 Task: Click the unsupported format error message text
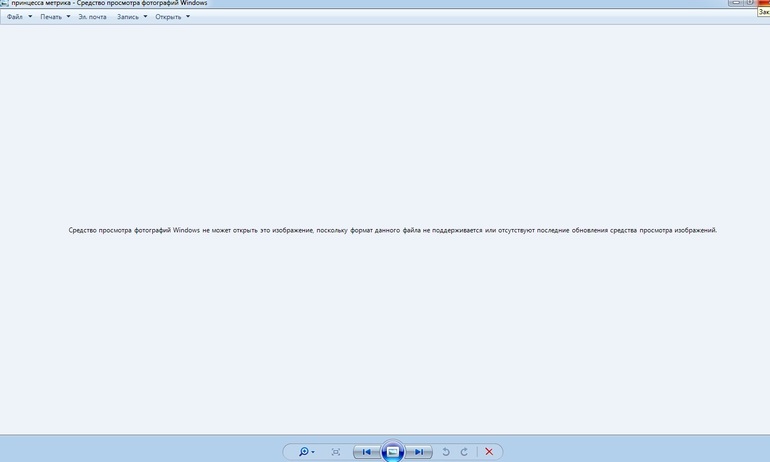tap(392, 230)
